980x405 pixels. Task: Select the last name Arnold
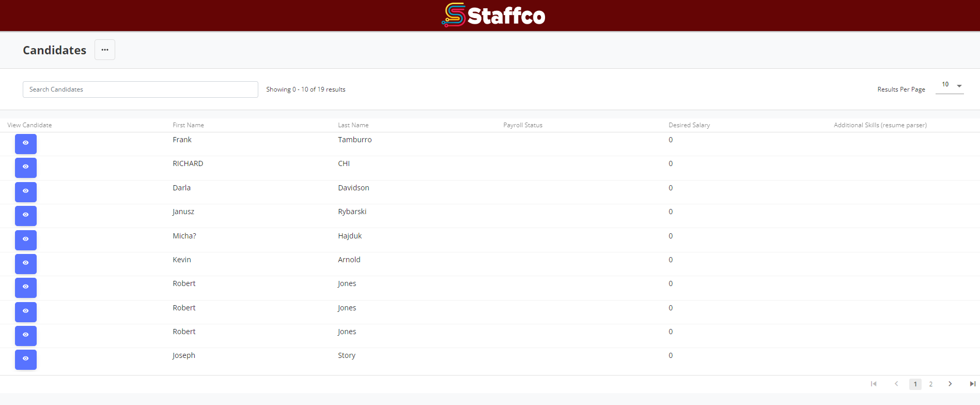pos(349,260)
